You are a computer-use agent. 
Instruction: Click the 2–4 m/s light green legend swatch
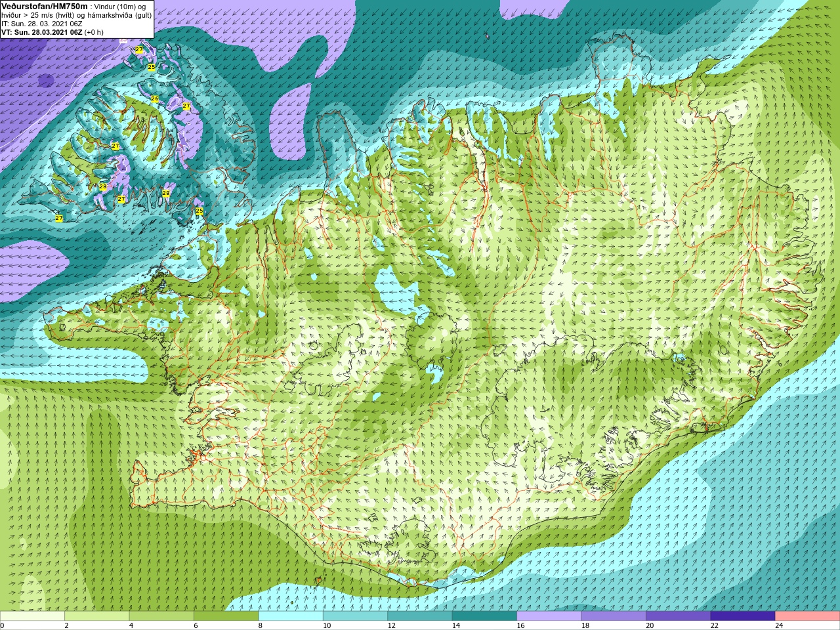click(x=97, y=616)
